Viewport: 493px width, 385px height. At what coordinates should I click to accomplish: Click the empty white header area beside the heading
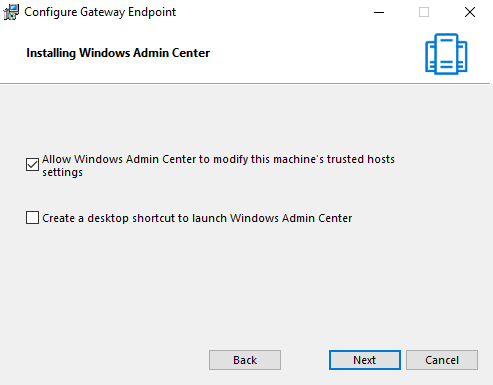click(x=317, y=53)
